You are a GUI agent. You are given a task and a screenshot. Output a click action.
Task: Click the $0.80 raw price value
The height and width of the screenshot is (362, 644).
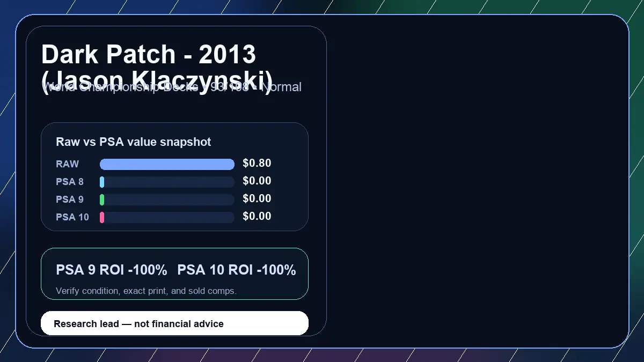point(257,164)
